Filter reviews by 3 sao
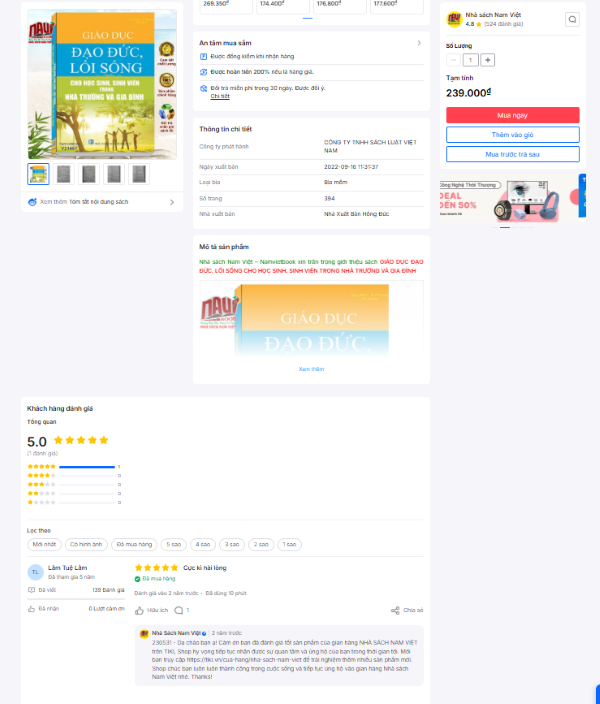The height and width of the screenshot is (704, 600). coord(232,544)
